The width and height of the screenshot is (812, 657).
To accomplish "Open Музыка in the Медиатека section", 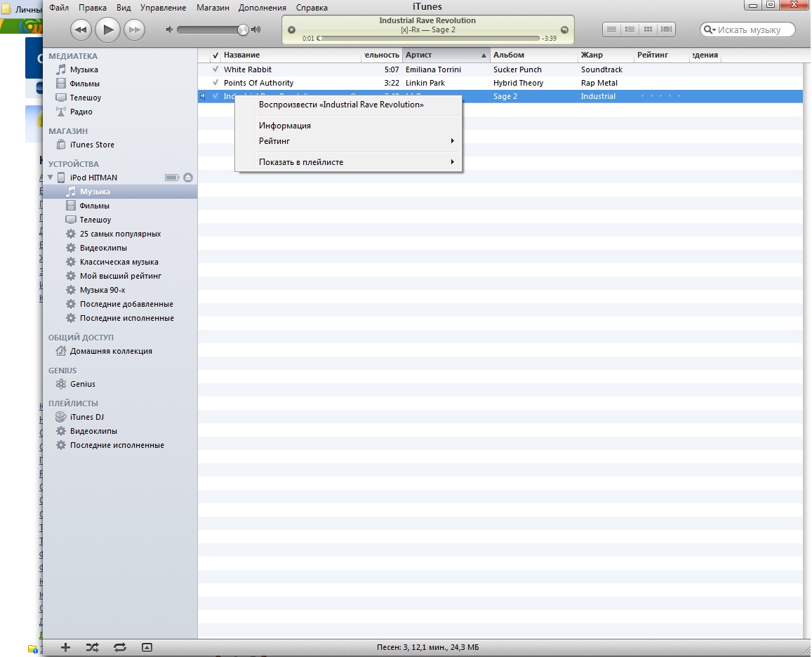I will [84, 69].
